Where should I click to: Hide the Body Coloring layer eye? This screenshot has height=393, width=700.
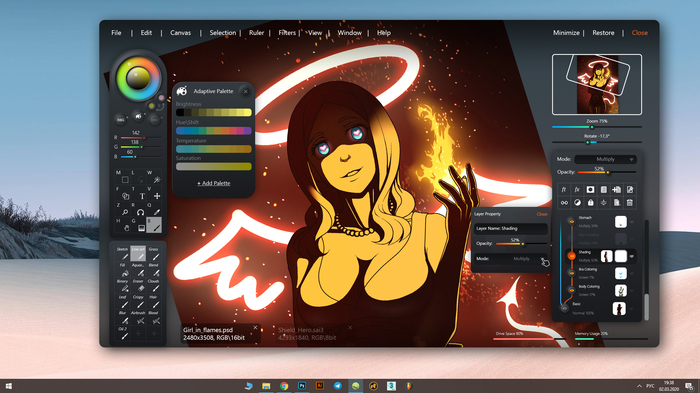pyautogui.click(x=571, y=290)
